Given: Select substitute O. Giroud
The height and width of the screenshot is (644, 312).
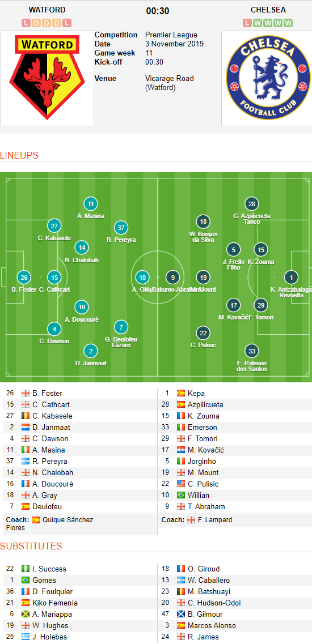Looking at the screenshot, I should 204,569.
